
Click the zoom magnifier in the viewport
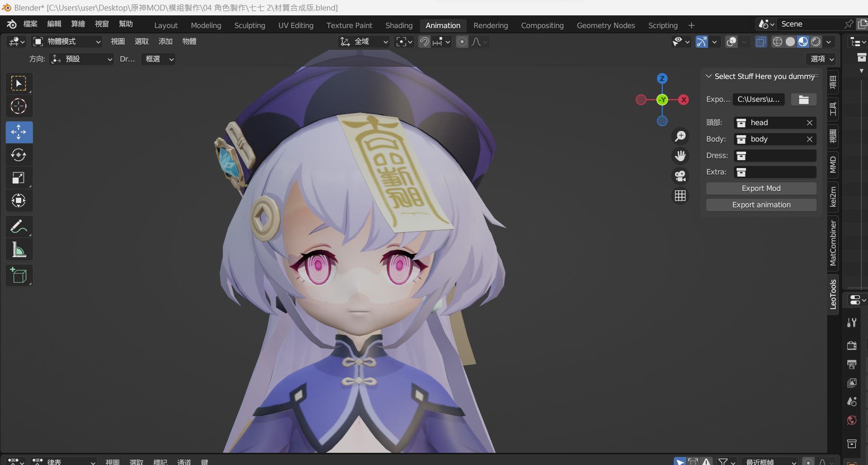pyautogui.click(x=680, y=136)
